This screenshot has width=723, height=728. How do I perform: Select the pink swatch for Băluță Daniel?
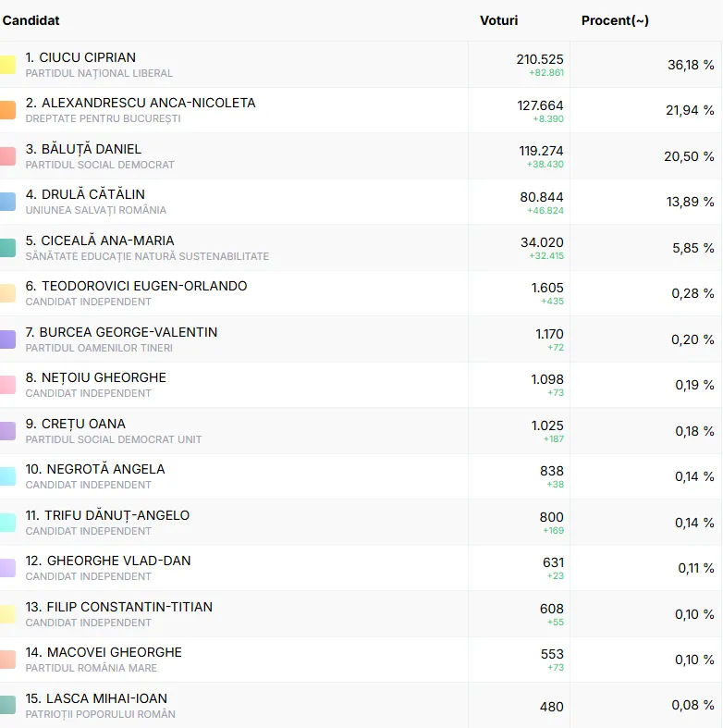7,156
